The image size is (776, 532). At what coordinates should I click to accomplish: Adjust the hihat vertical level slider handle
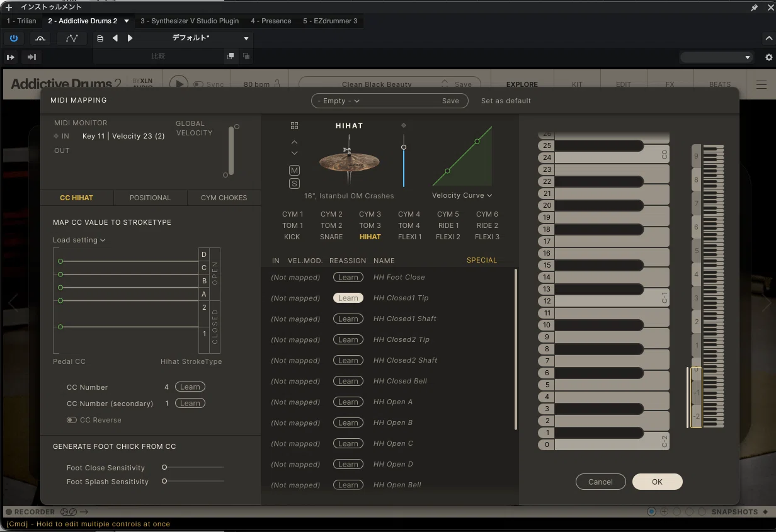coord(404,147)
